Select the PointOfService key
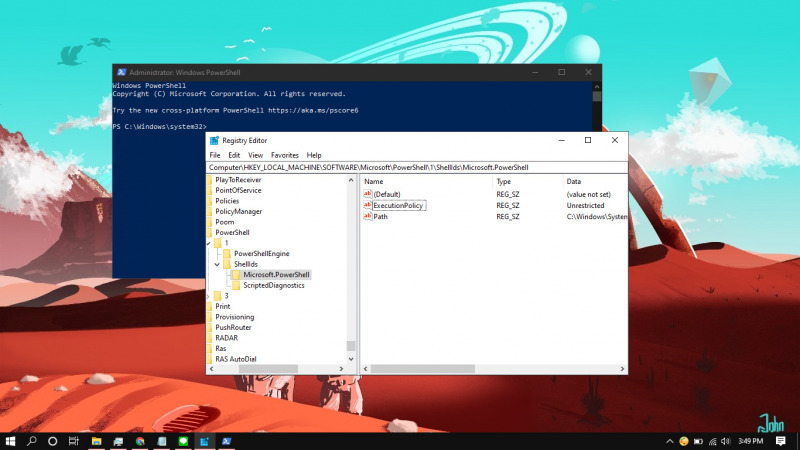This screenshot has height=450, width=800. tap(238, 190)
